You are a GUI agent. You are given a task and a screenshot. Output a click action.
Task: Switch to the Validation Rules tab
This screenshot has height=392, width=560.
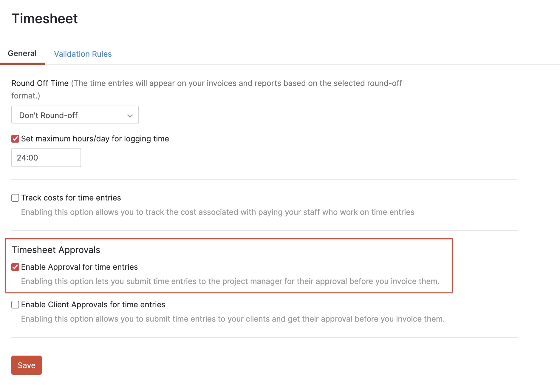[x=83, y=54]
